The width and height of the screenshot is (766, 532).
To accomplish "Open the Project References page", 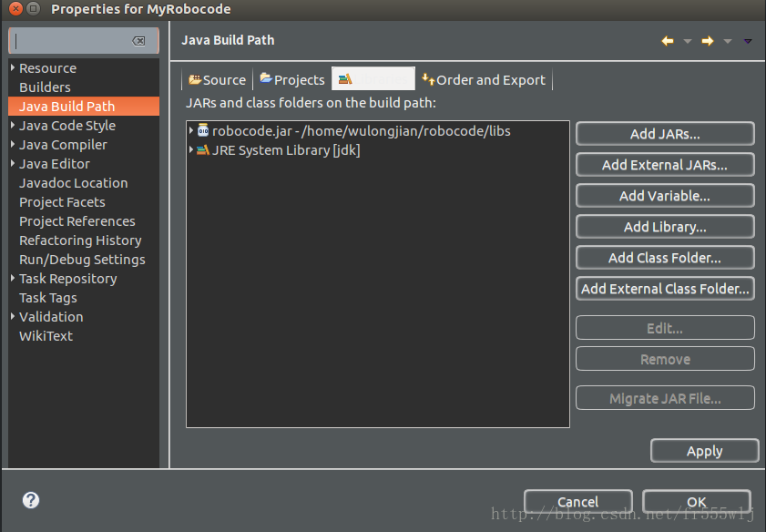I will tap(77, 220).
